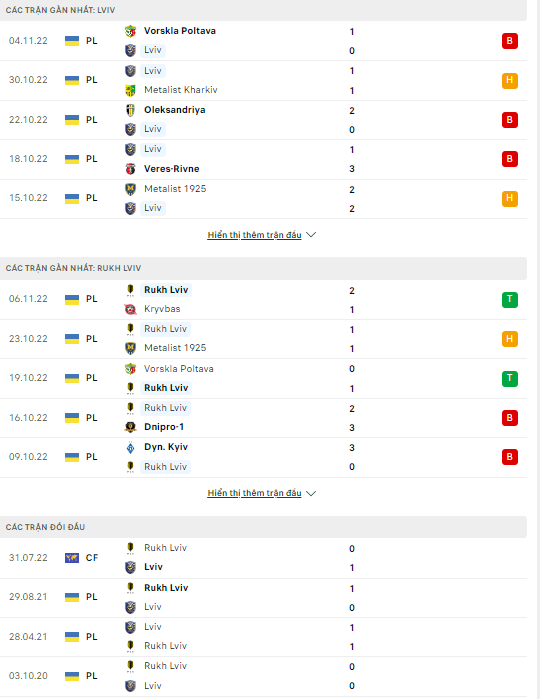This screenshot has width=540, height=699.
Task: Click the green T badge for the 06.11.22 match
Action: (x=510, y=299)
